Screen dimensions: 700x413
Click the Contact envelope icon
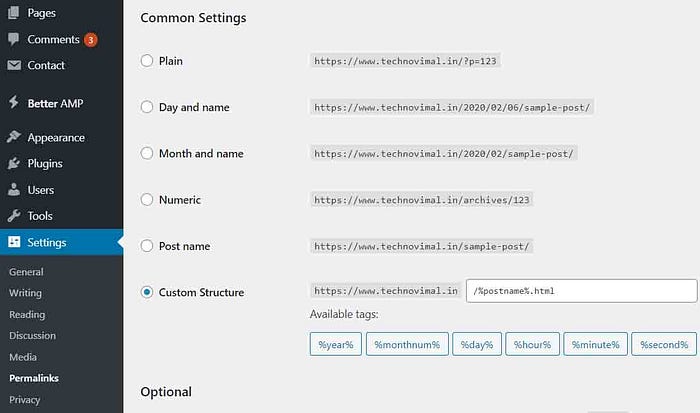tap(14, 65)
